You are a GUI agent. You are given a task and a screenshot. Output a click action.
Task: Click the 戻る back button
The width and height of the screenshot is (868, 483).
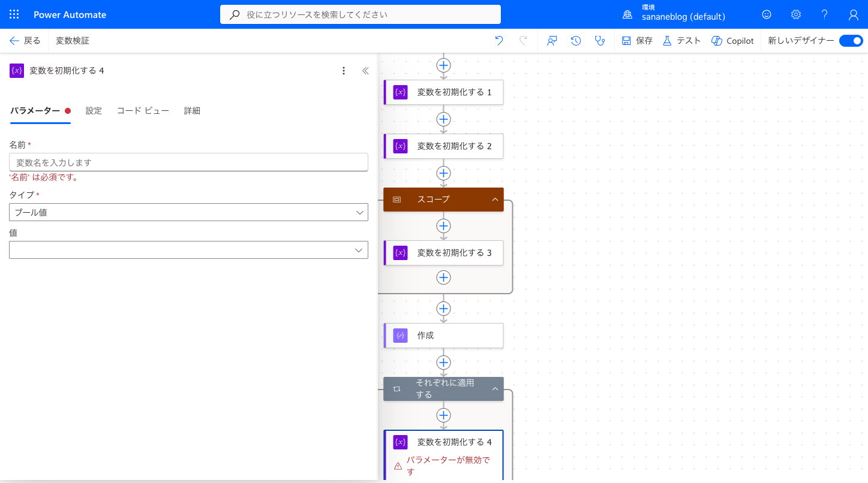point(25,41)
